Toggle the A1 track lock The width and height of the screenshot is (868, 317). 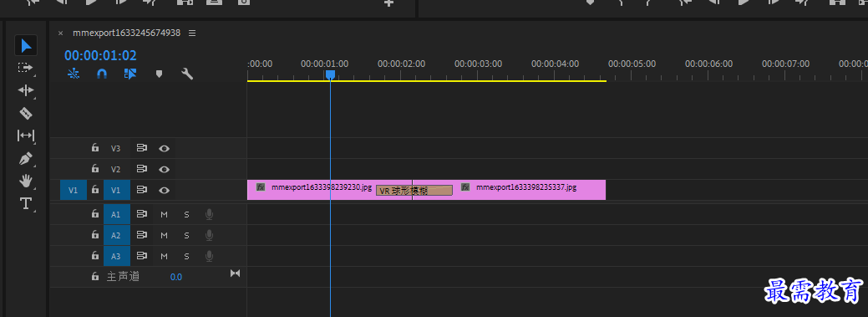pos(95,213)
